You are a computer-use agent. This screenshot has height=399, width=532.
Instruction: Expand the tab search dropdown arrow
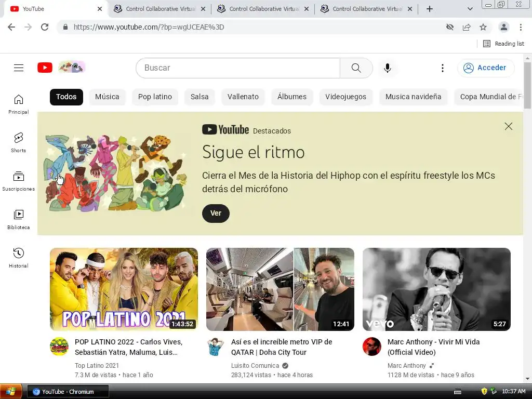(x=470, y=9)
